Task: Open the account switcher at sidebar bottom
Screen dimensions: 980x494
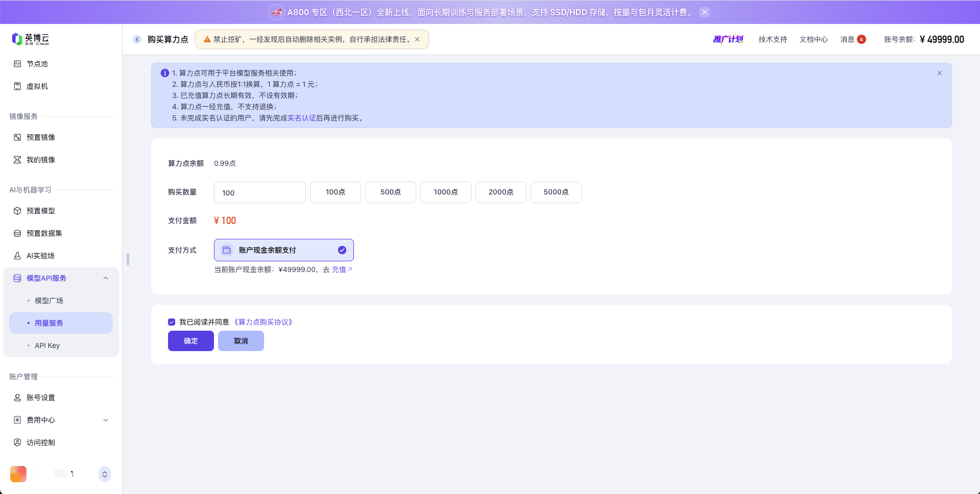Action: click(105, 474)
